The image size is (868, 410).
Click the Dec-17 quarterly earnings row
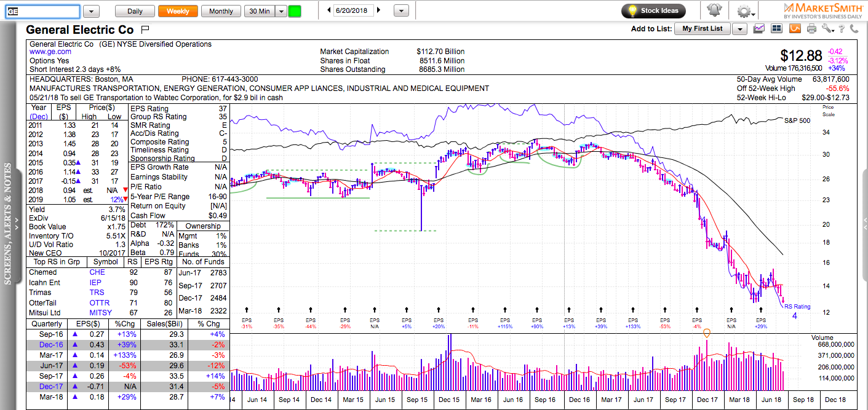pyautogui.click(x=128, y=387)
